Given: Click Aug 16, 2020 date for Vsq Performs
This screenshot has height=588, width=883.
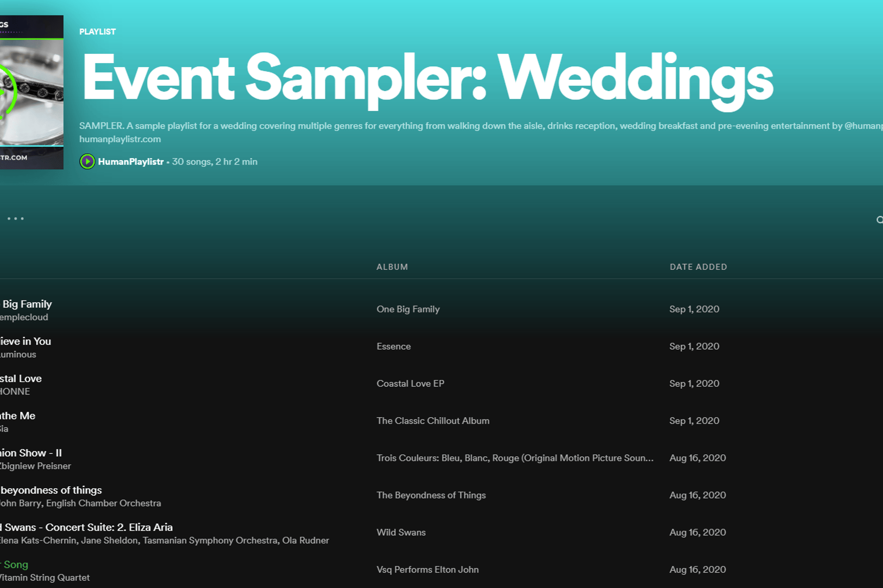Looking at the screenshot, I should pyautogui.click(x=698, y=569).
